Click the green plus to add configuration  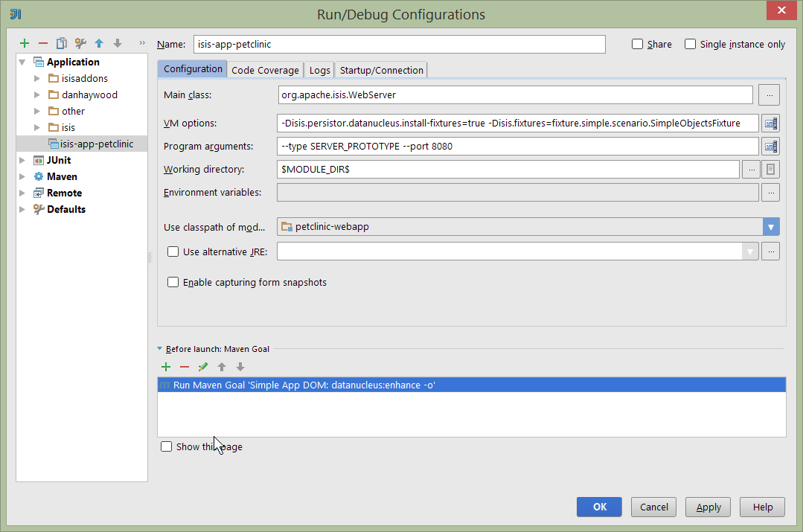pos(25,44)
